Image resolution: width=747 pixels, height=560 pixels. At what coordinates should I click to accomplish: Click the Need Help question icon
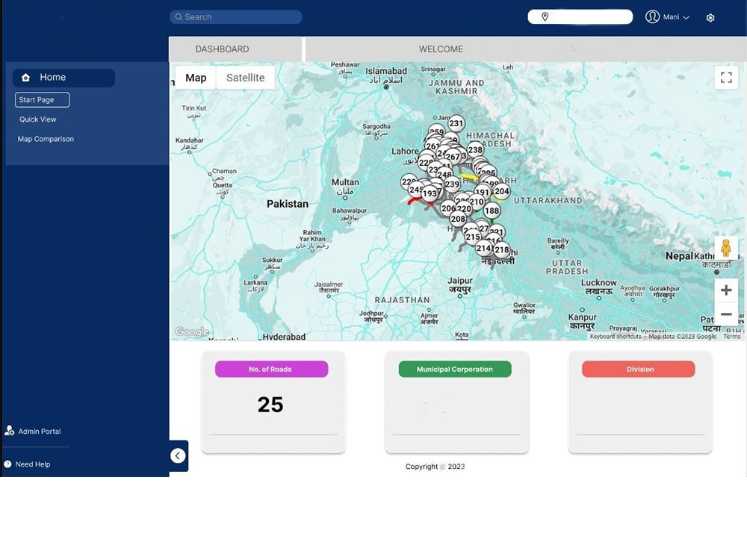(x=7, y=464)
